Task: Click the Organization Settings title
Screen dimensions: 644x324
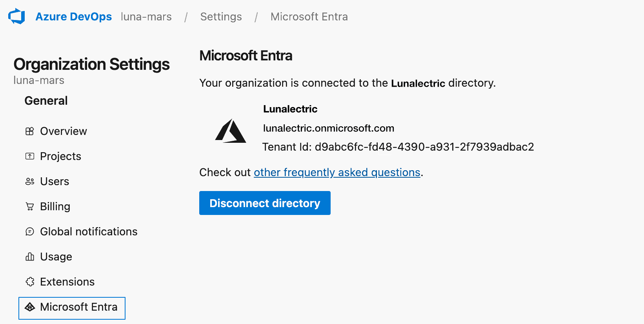Action: (x=91, y=64)
